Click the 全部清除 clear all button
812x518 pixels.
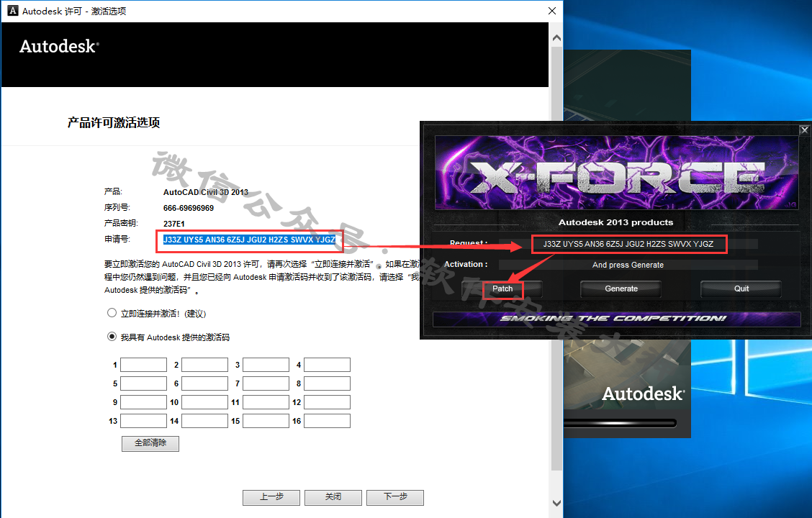coord(150,443)
